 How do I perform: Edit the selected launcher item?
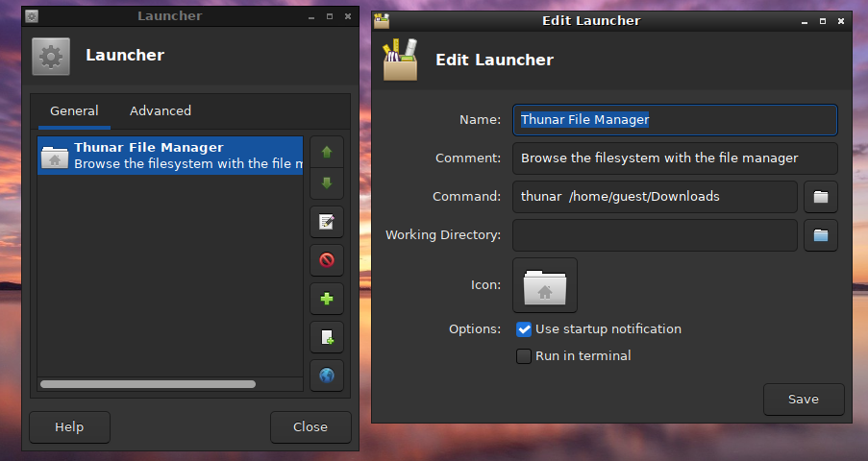pos(327,222)
